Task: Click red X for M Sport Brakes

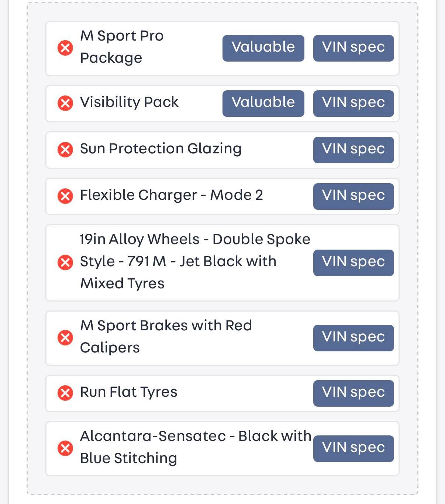Action: click(x=65, y=338)
